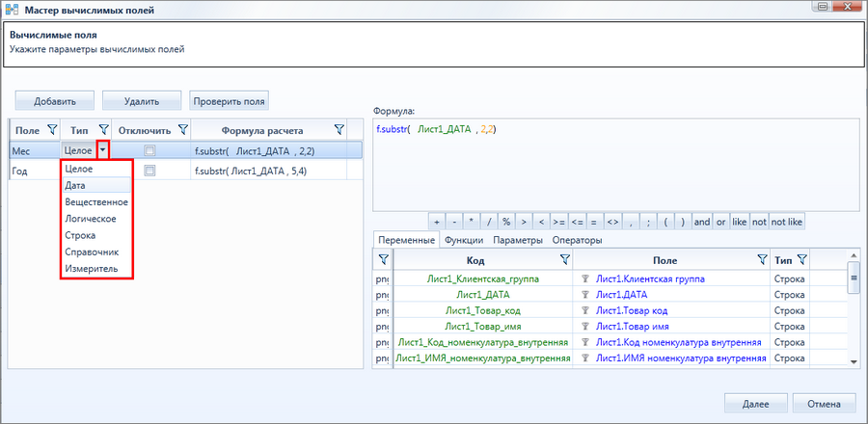Filter the Код column in variables table

564,260
